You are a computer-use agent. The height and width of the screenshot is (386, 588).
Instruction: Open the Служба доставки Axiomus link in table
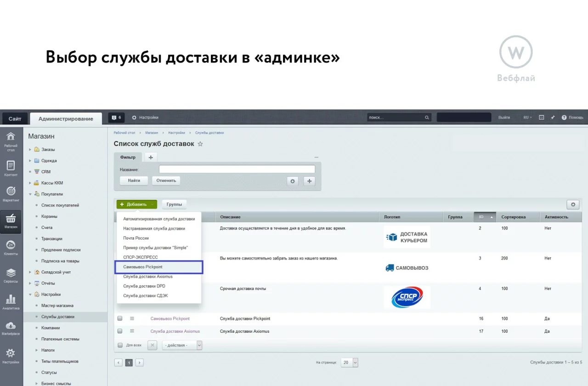coord(175,331)
